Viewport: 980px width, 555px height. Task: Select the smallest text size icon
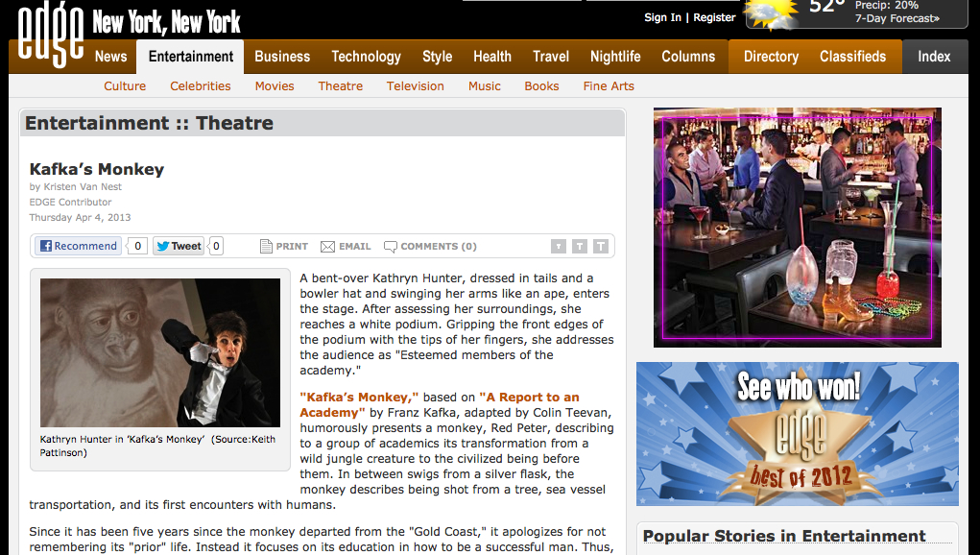(x=558, y=246)
